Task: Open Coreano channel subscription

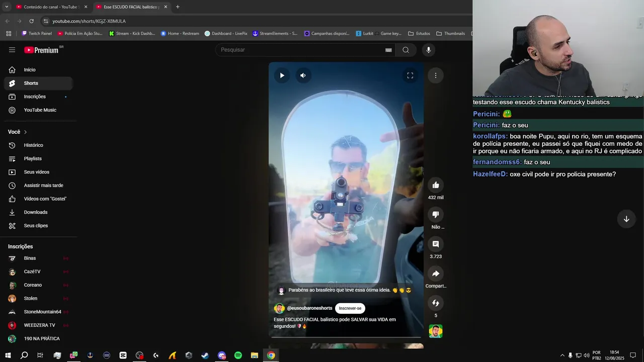Action: pyautogui.click(x=38, y=285)
